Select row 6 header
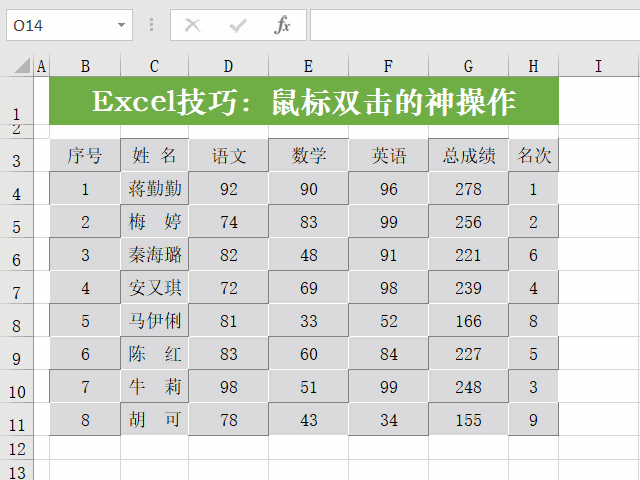The width and height of the screenshot is (640, 480). coord(16,254)
